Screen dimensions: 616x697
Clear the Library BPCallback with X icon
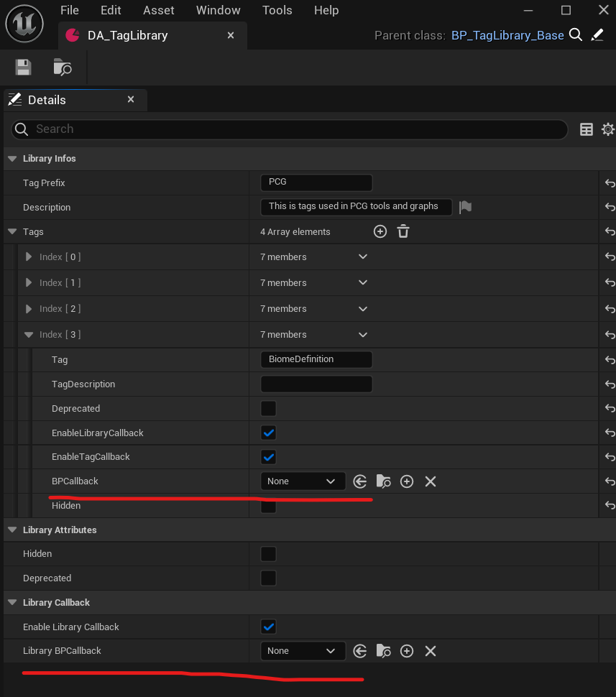coord(431,651)
